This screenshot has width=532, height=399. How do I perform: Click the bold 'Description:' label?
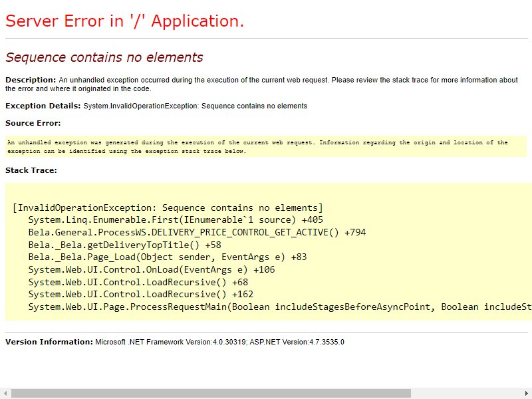coord(31,80)
